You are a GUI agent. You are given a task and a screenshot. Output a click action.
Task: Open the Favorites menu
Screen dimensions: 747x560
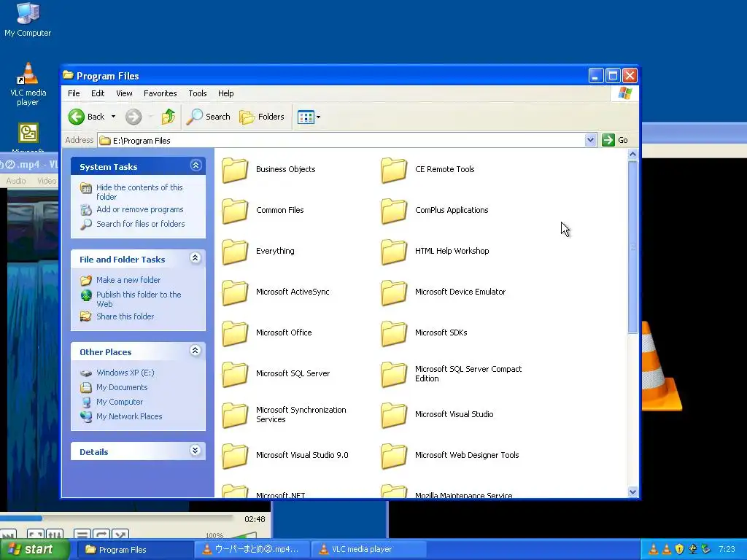[x=160, y=93]
